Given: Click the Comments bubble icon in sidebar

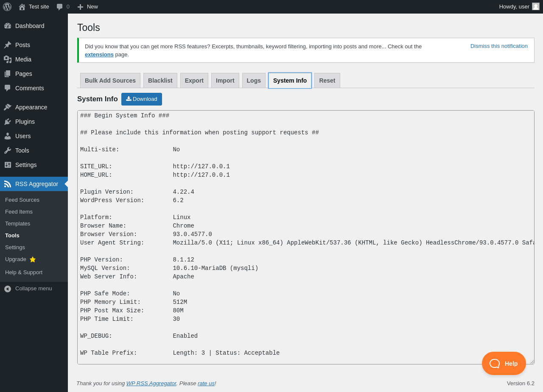Looking at the screenshot, I should pyautogui.click(x=8, y=88).
